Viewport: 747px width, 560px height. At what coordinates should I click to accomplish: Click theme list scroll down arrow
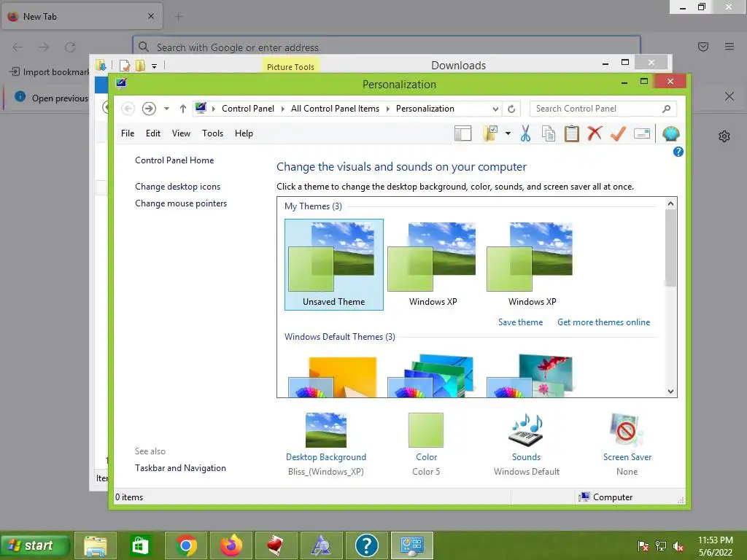[x=671, y=392]
